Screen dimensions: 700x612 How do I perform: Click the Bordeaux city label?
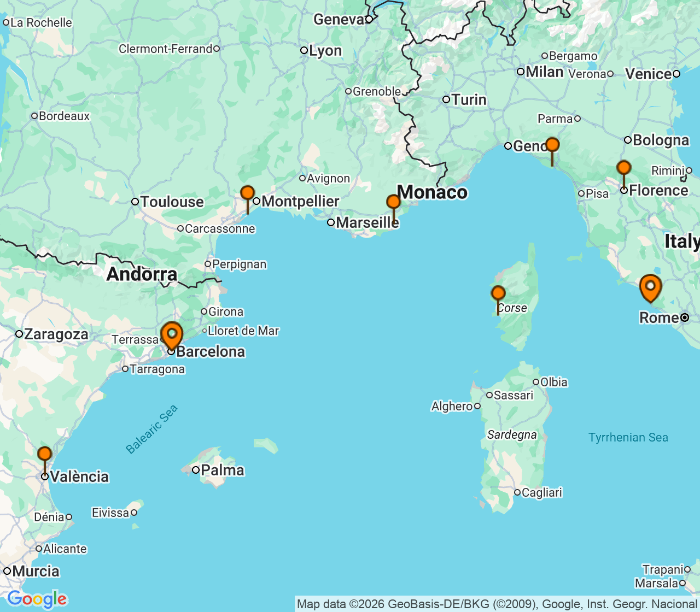(65, 116)
